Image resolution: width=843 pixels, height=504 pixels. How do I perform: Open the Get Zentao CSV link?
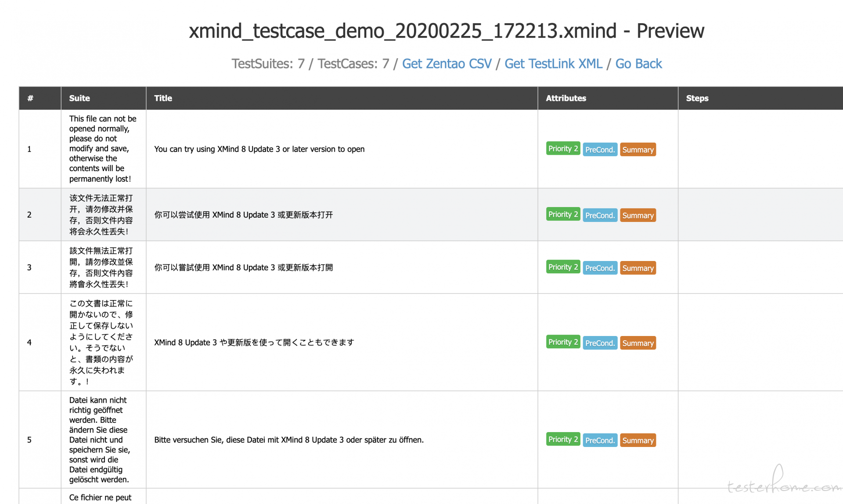[x=447, y=64]
